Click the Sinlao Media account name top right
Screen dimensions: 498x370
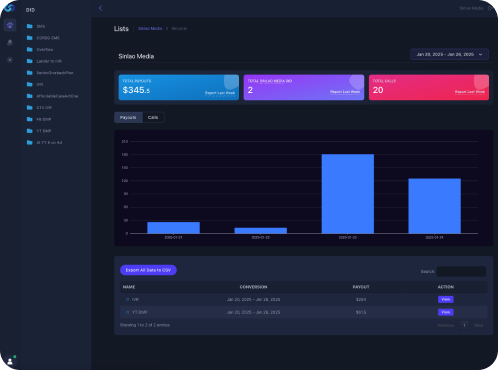[471, 8]
